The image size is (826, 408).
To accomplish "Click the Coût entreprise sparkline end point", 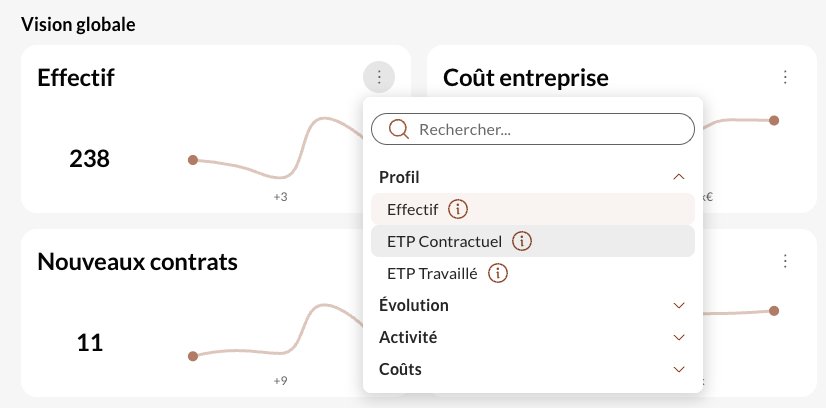I will (774, 121).
